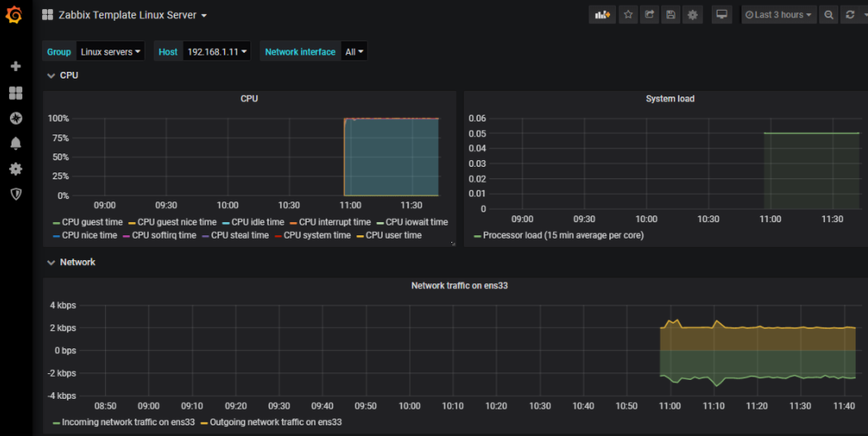Open the Grafana home logo
This screenshot has width=868, height=436.
(14, 15)
